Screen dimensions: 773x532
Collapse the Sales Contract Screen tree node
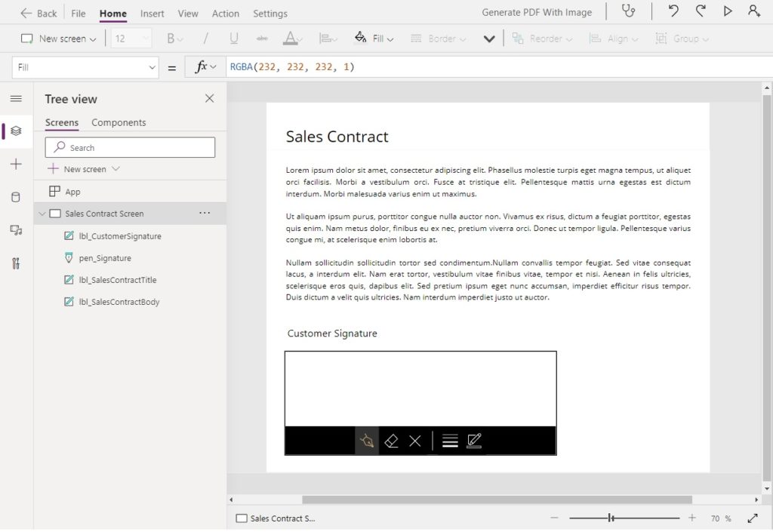tap(43, 214)
